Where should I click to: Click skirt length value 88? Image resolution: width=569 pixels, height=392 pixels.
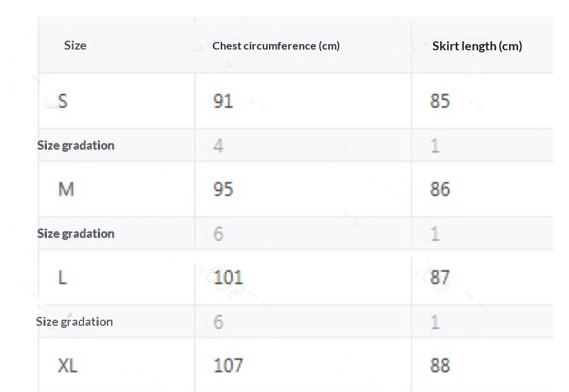(440, 365)
